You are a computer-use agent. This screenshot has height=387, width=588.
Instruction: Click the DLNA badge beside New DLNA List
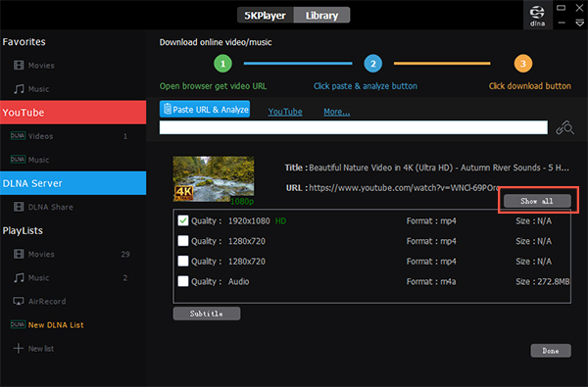(x=18, y=324)
